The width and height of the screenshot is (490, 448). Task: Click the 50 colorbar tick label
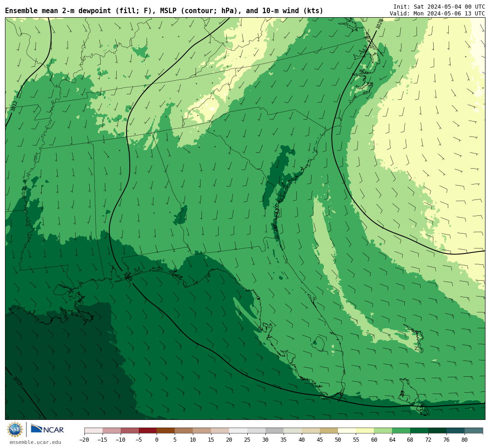pos(338,440)
